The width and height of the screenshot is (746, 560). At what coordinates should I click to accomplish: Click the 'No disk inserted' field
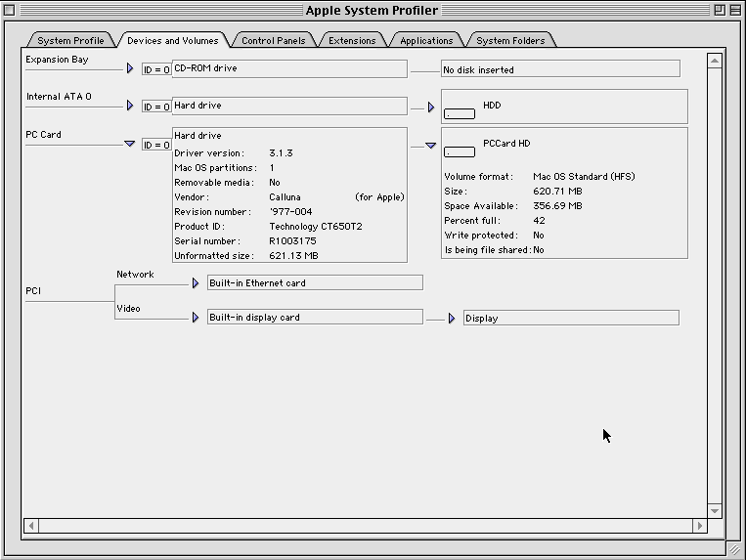pos(560,69)
